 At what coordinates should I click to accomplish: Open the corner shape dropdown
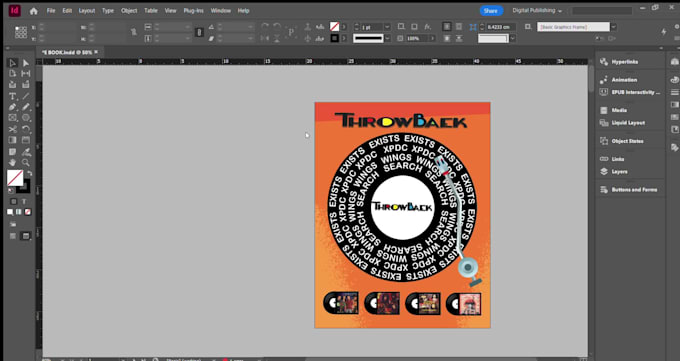pos(513,38)
